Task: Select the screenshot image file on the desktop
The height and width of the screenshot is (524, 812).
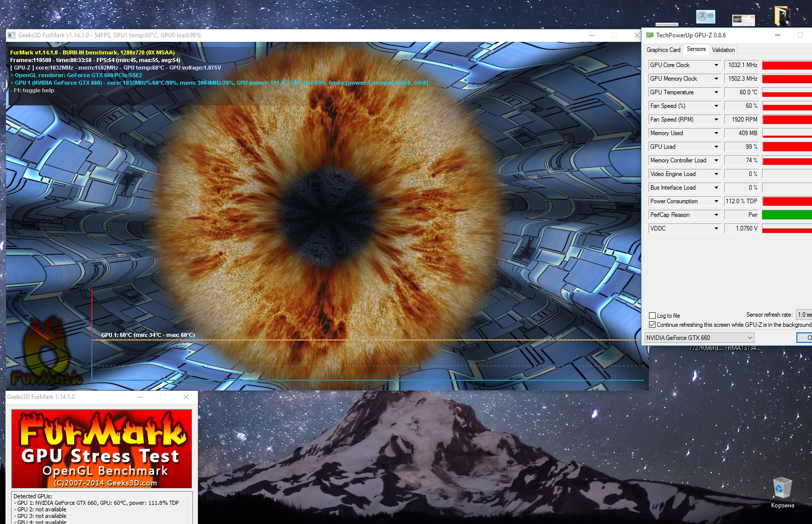Action: [743, 20]
